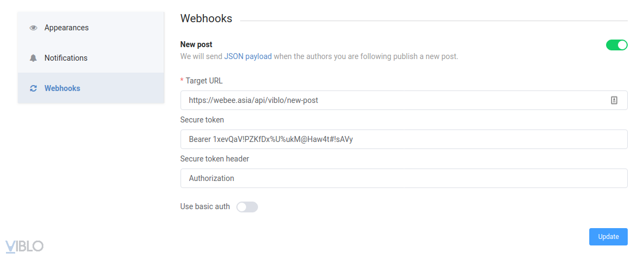
Task: Open the JSON payload link
Action: tap(248, 56)
